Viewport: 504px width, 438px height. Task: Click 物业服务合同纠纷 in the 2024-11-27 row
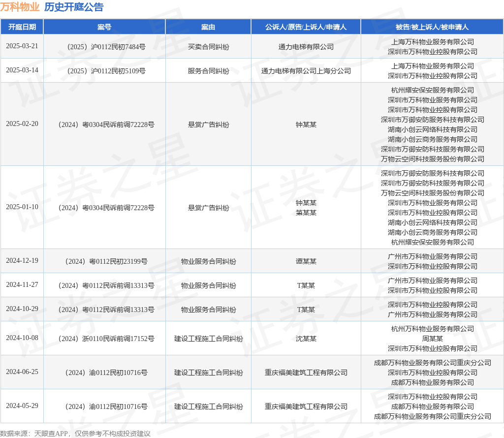(x=208, y=285)
